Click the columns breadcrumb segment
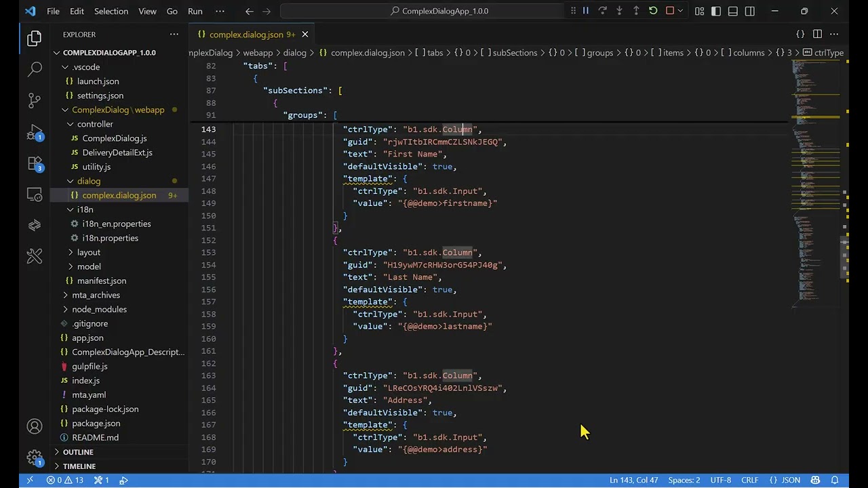 743,53
